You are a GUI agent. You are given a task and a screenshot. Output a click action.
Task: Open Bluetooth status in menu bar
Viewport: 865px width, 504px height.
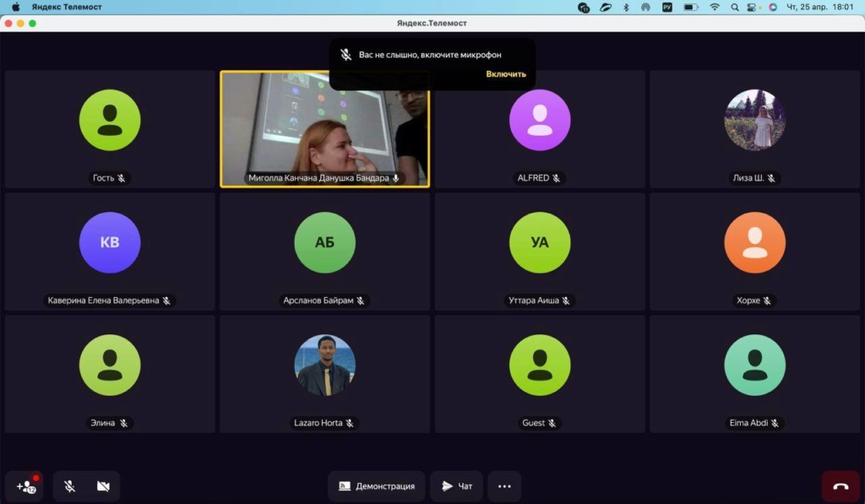pos(626,7)
